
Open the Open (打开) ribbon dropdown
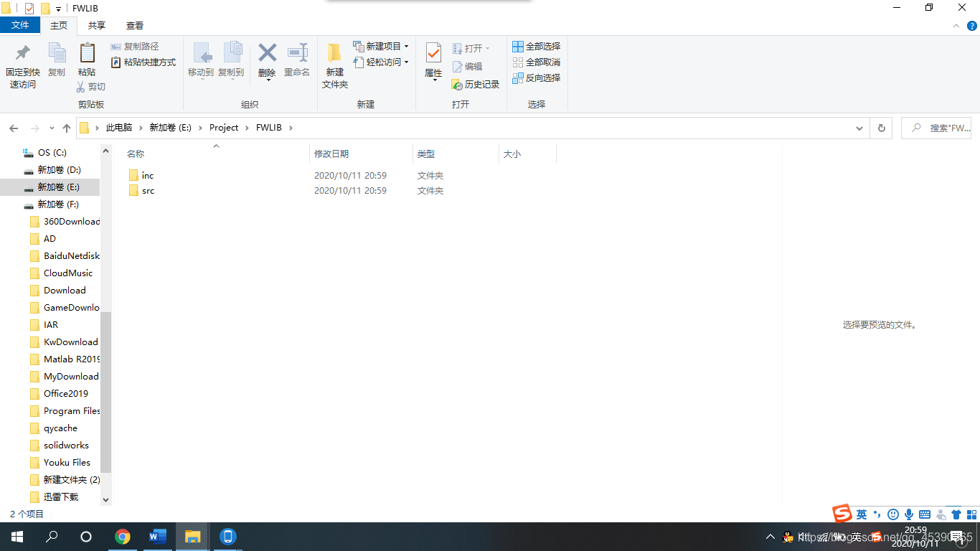[x=471, y=48]
